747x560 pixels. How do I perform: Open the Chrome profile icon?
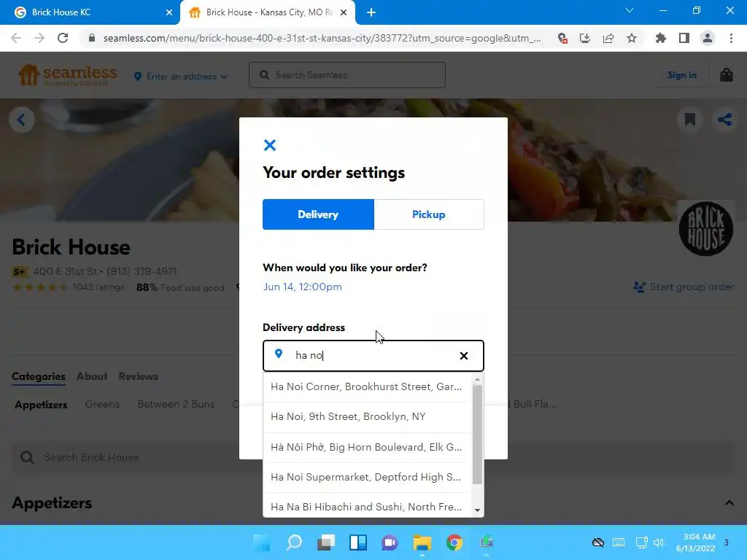[708, 38]
